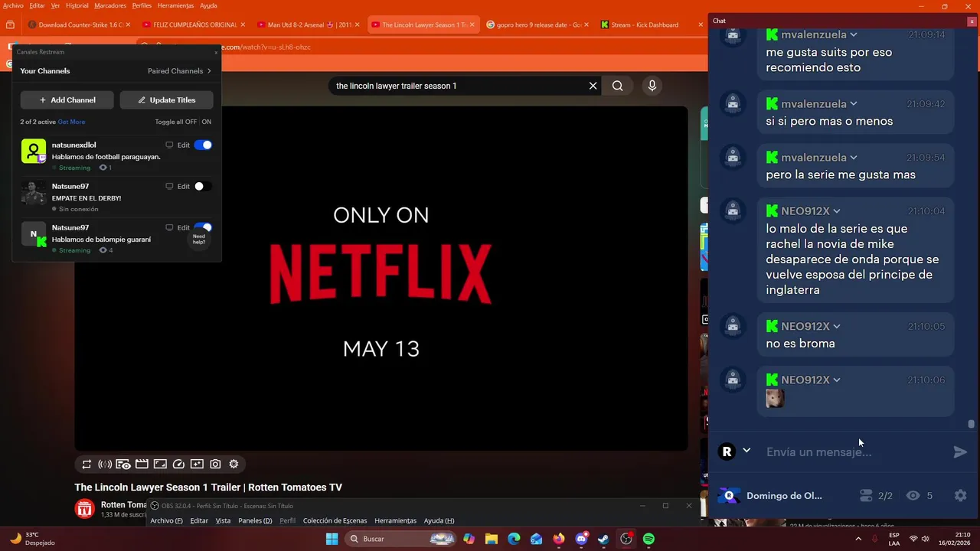Open Firefox Marcadores menu

pos(110,5)
